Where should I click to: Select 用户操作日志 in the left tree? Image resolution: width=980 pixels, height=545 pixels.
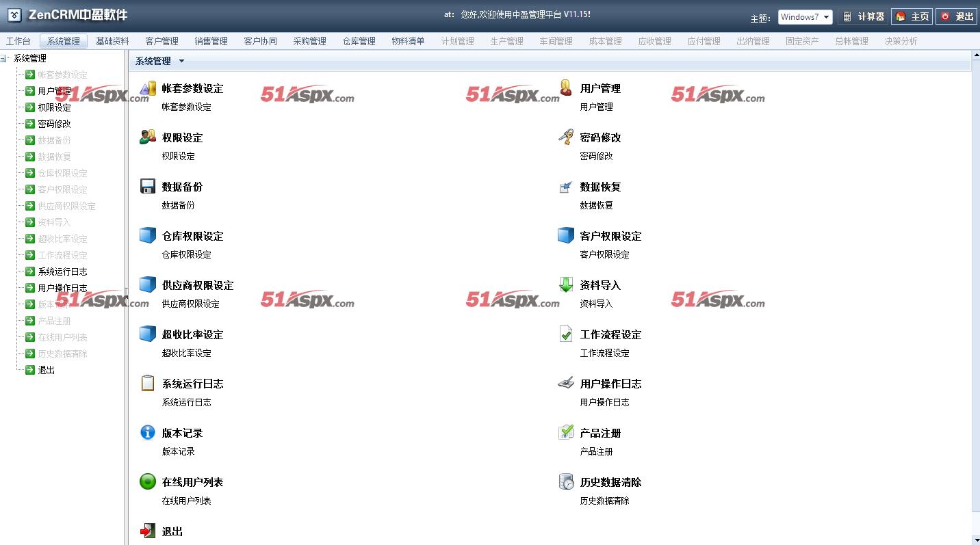click(x=62, y=288)
